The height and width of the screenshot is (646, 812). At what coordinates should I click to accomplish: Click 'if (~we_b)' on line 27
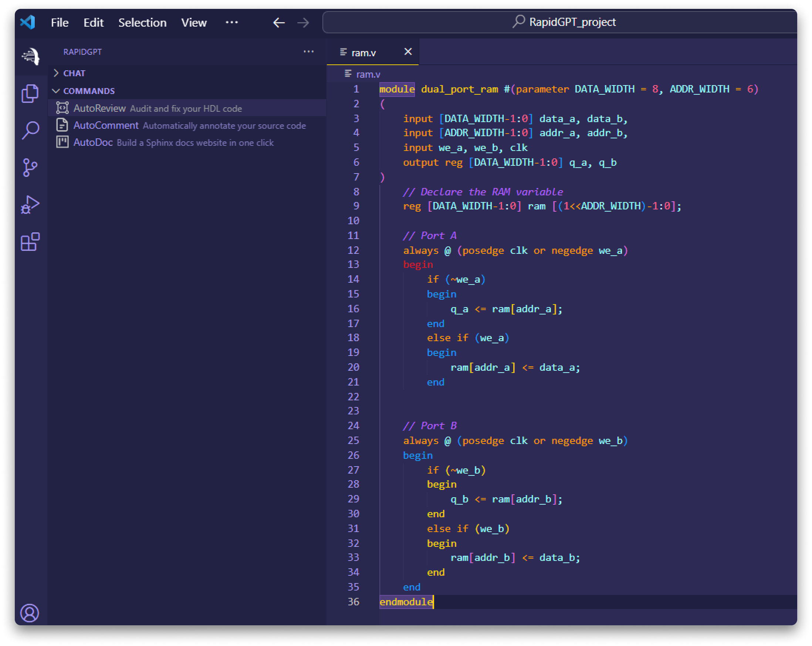456,470
